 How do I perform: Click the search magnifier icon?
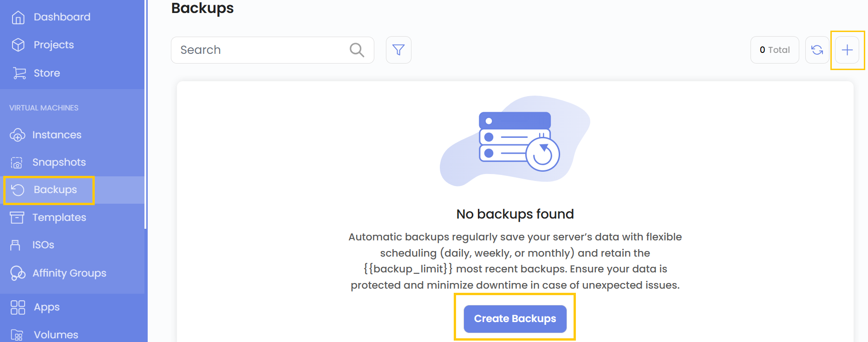[357, 50]
